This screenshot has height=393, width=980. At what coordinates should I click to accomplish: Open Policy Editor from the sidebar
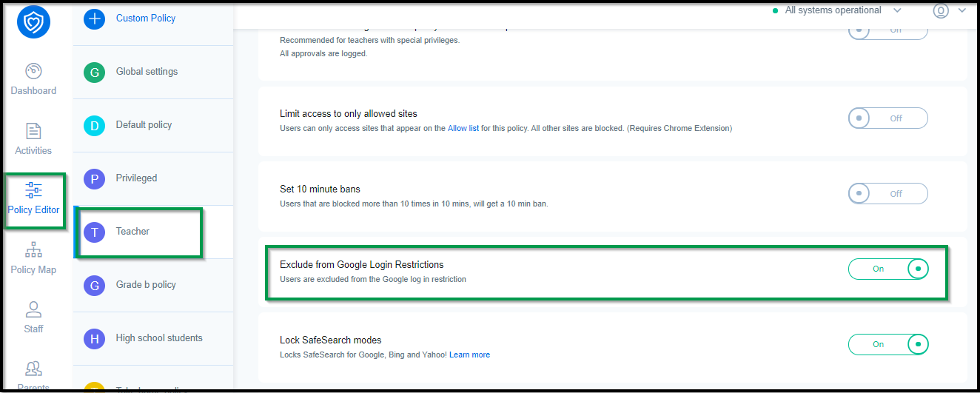[33, 199]
